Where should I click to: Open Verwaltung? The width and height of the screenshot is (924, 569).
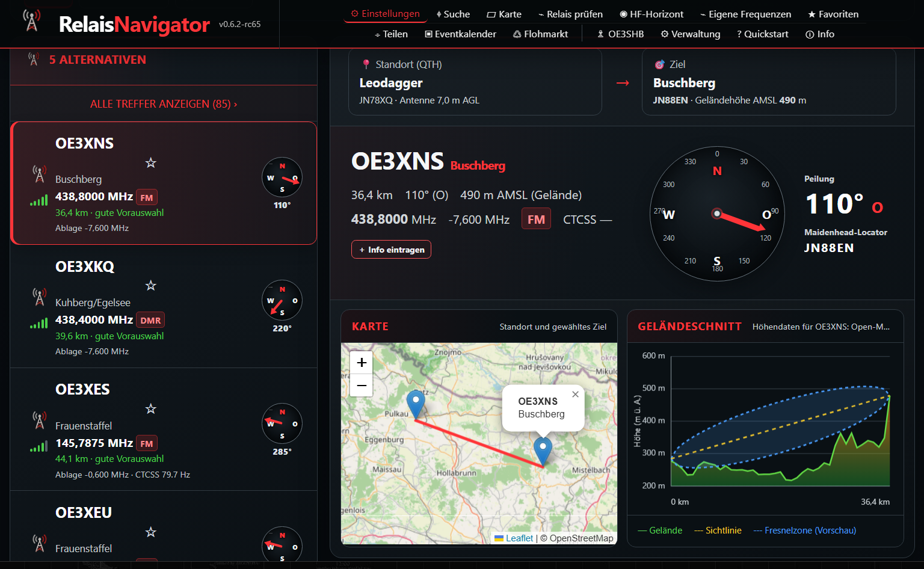[x=691, y=34]
